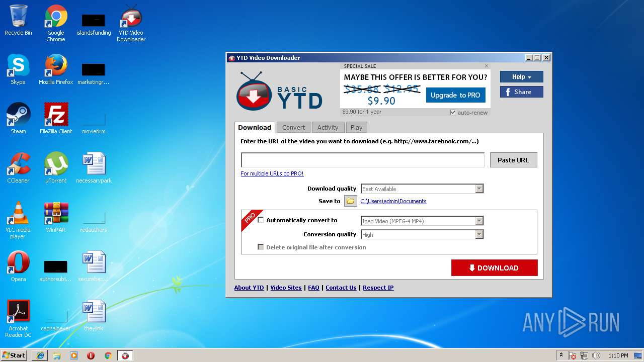Show hidden system tray icons
The height and width of the screenshot is (362, 644).
(x=561, y=355)
